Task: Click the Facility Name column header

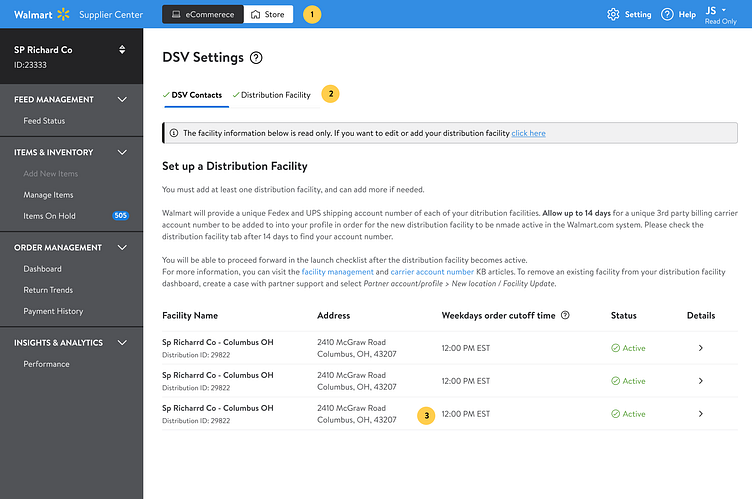Action: (x=190, y=315)
